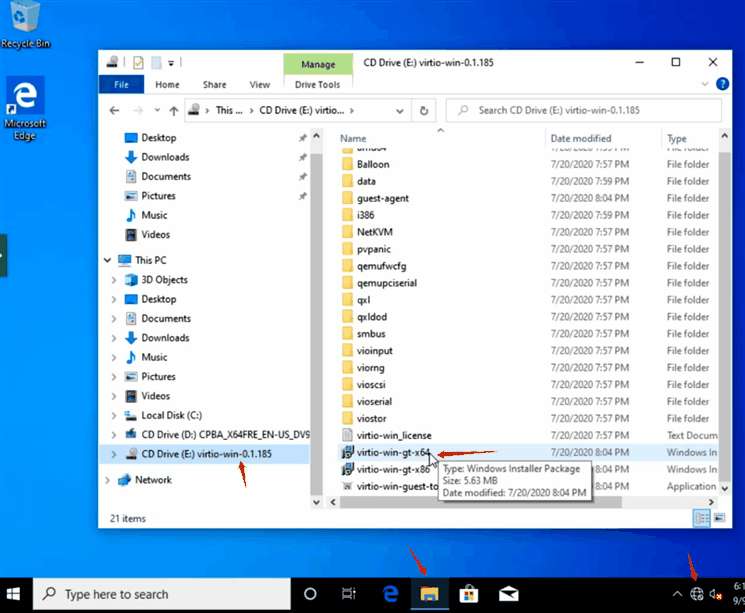This screenshot has height=613, width=745.
Task: Select the Balloon folder icon
Action: click(347, 164)
